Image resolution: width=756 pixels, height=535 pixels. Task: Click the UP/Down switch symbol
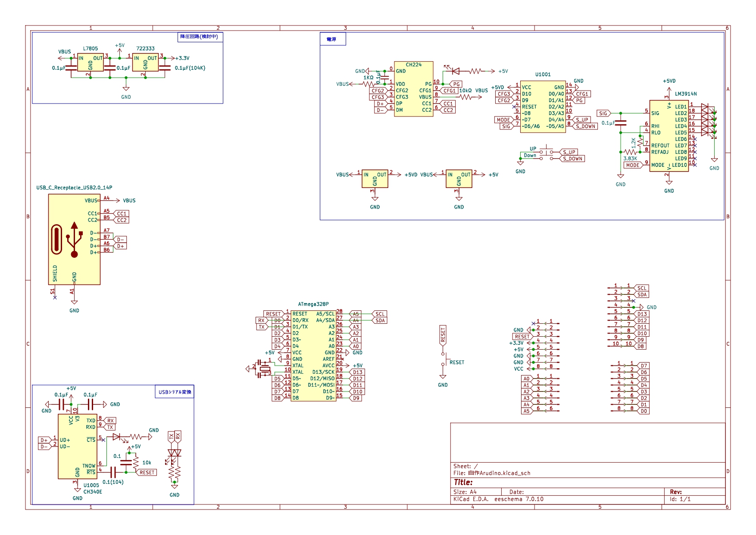(x=546, y=154)
